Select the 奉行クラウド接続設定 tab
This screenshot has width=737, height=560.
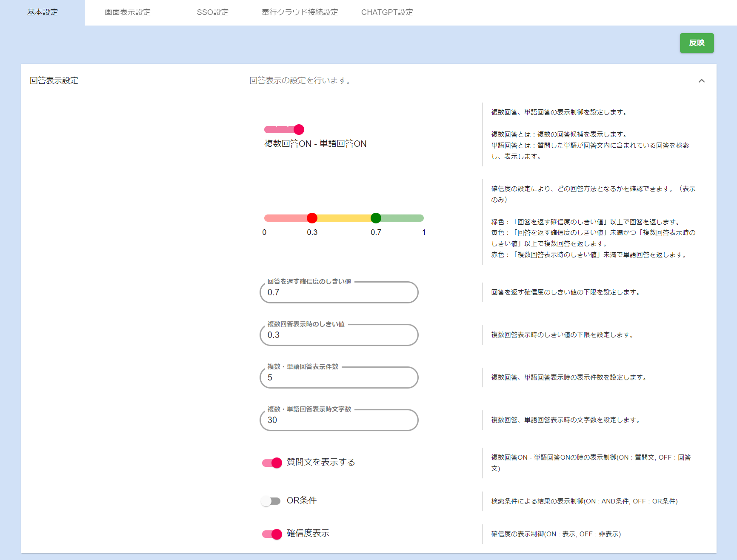300,12
